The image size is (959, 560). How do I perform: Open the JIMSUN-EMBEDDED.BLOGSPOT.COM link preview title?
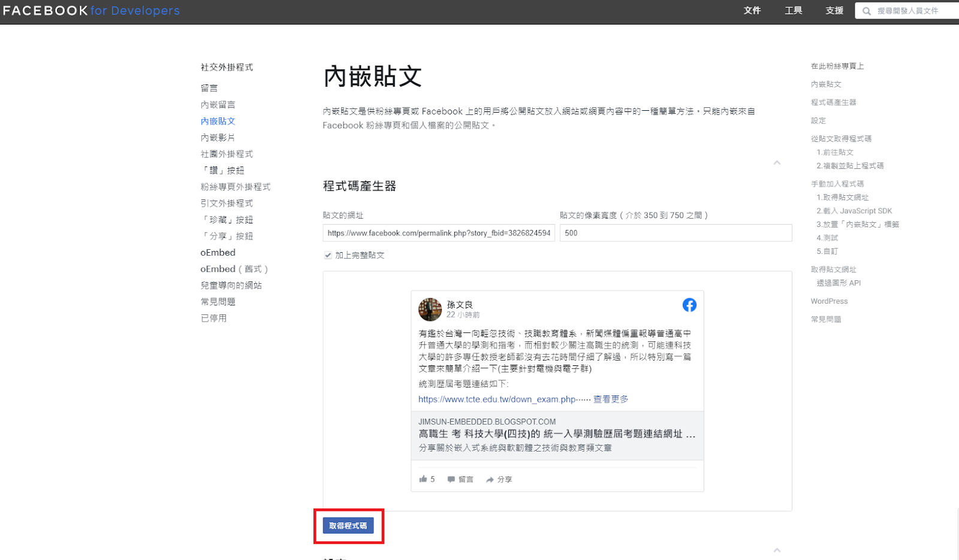557,434
